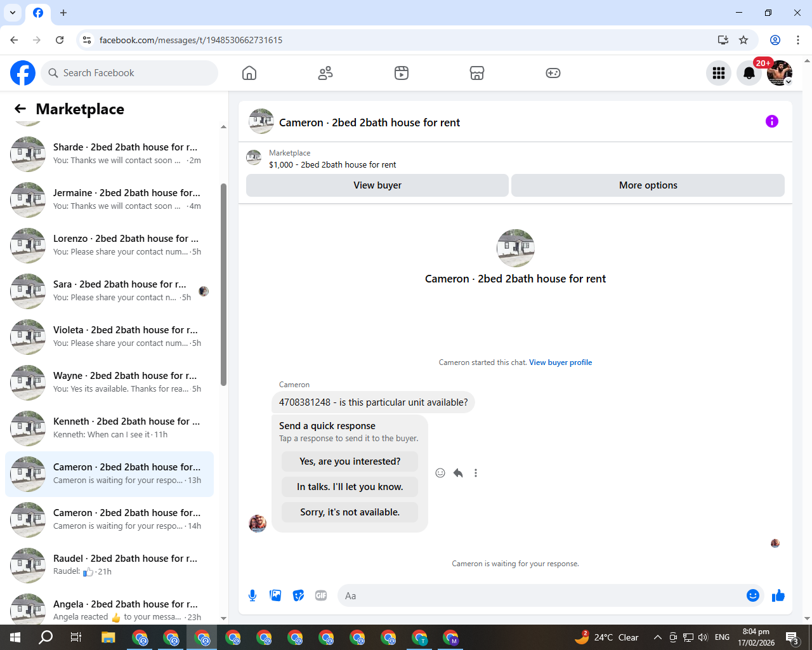This screenshot has height=650, width=812.
Task: Open conversation information (purple i icon)
Action: tap(772, 121)
